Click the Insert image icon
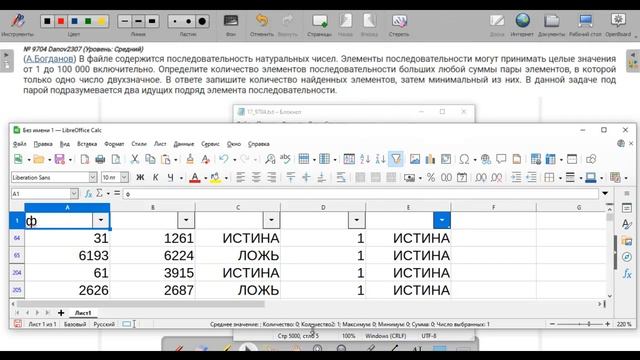 coord(415,159)
